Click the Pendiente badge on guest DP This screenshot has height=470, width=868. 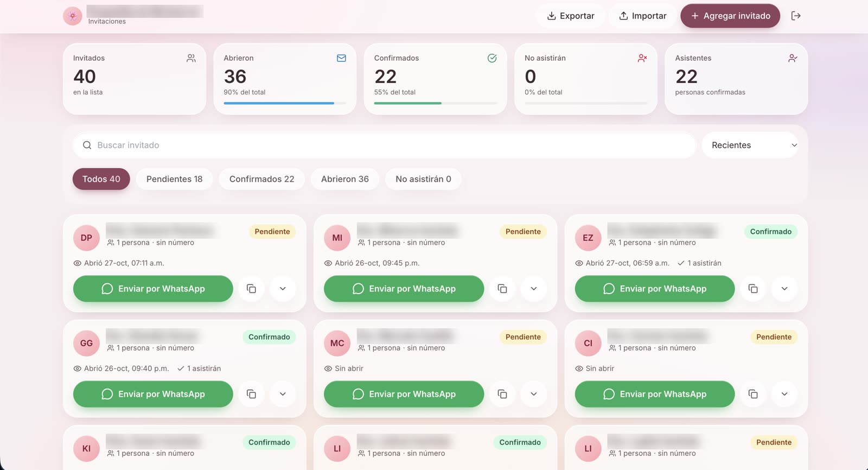[272, 232]
